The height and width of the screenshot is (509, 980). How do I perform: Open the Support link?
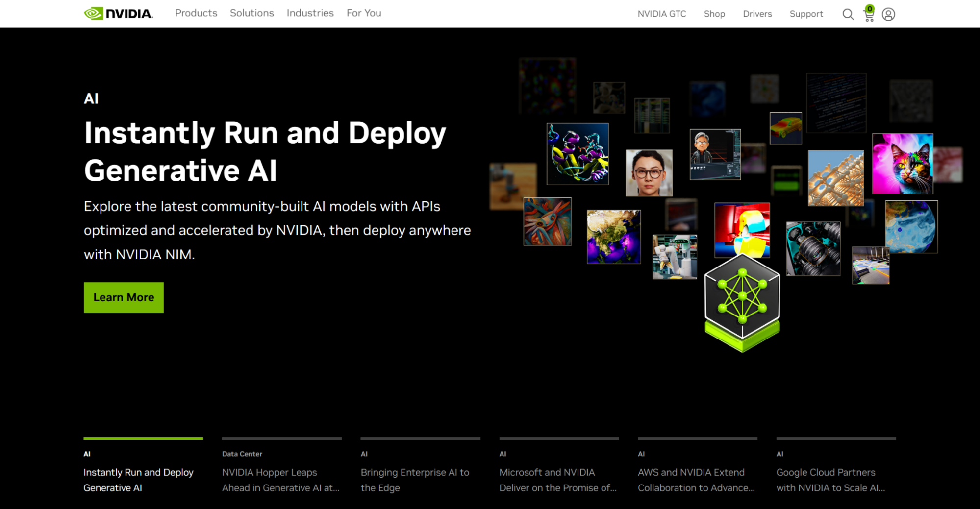806,14
